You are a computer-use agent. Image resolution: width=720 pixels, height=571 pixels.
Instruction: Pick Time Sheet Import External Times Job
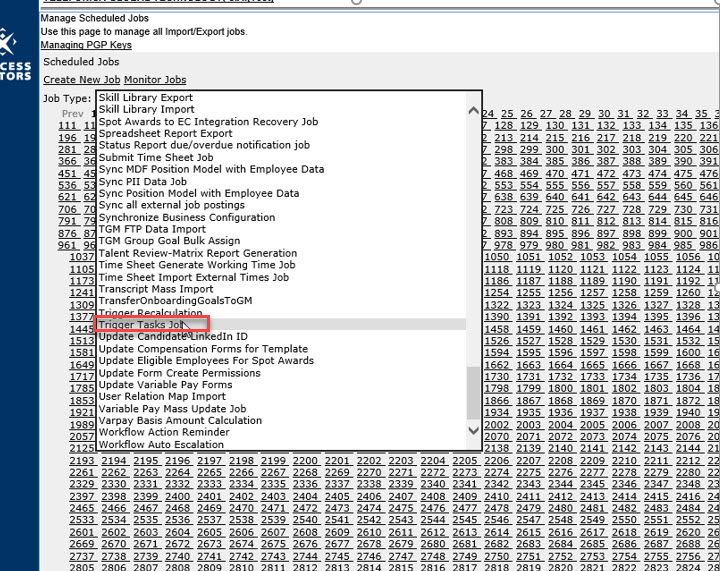(x=194, y=277)
